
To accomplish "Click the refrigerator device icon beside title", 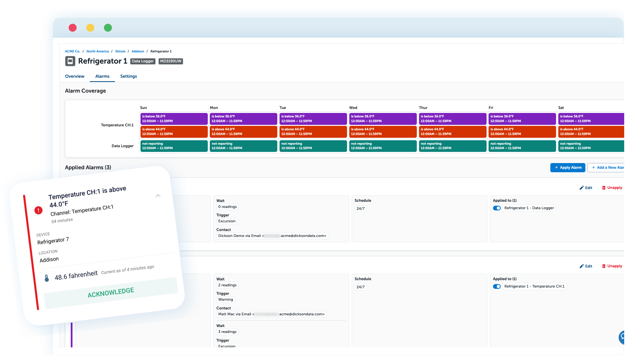I will 70,61.
